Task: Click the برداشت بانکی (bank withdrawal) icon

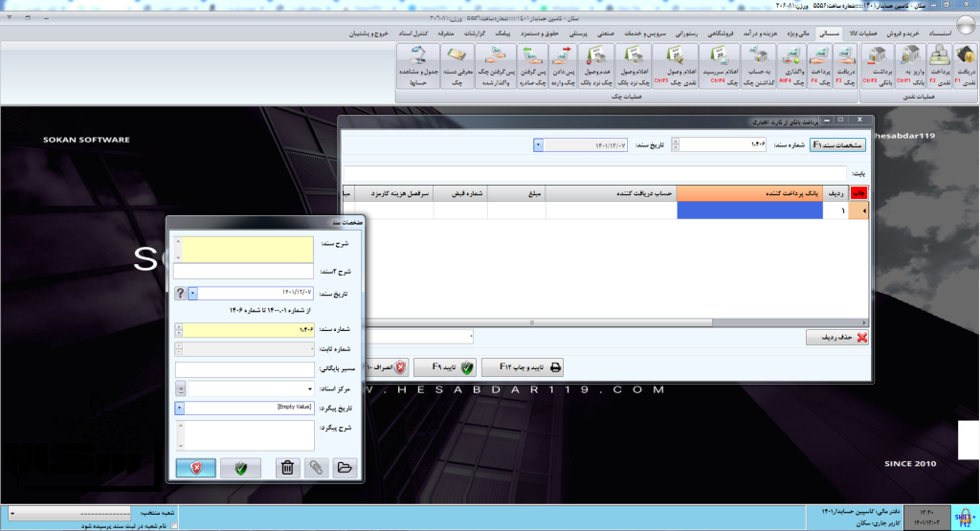Action: pos(879,67)
